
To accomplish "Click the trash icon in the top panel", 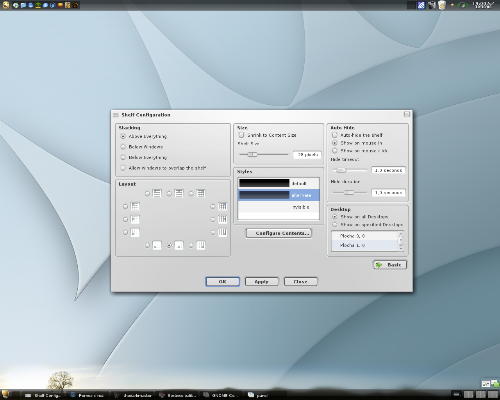I will click(442, 5).
